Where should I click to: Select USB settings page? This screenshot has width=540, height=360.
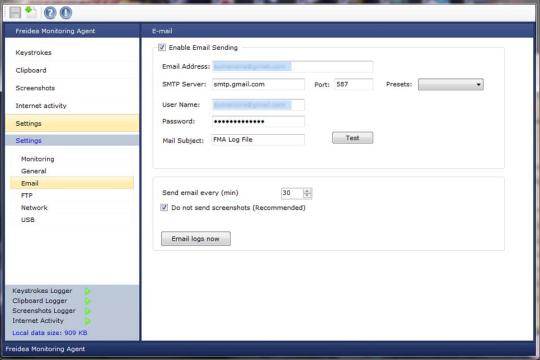pos(72,220)
